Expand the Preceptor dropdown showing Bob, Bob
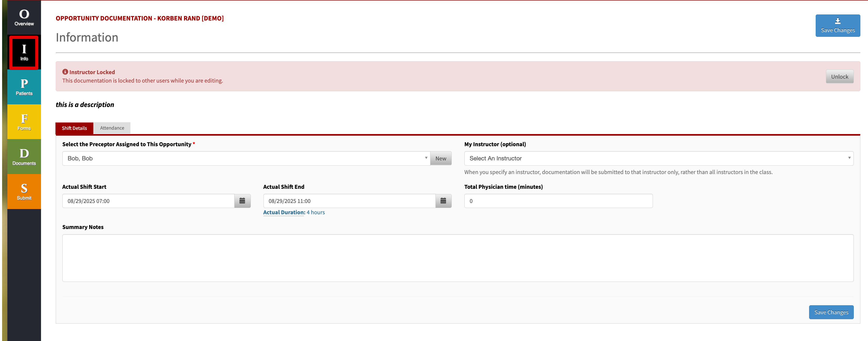This screenshot has width=868, height=341. 246,158
